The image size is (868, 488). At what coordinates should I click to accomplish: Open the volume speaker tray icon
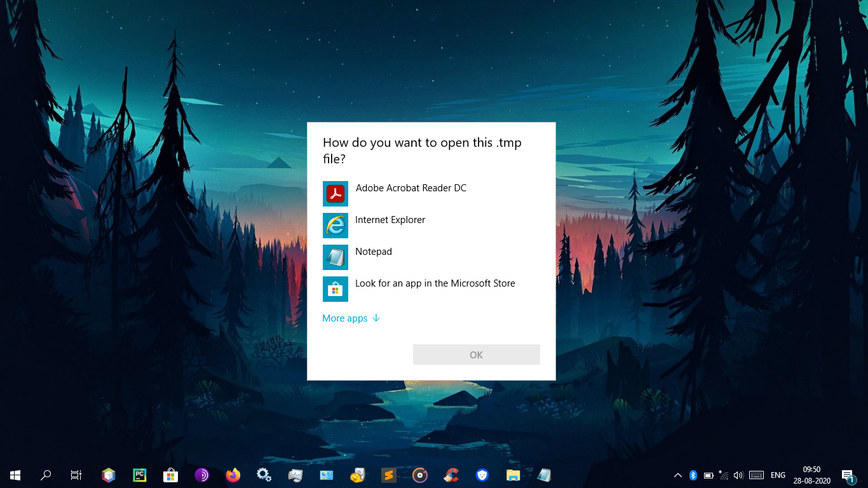[x=738, y=475]
